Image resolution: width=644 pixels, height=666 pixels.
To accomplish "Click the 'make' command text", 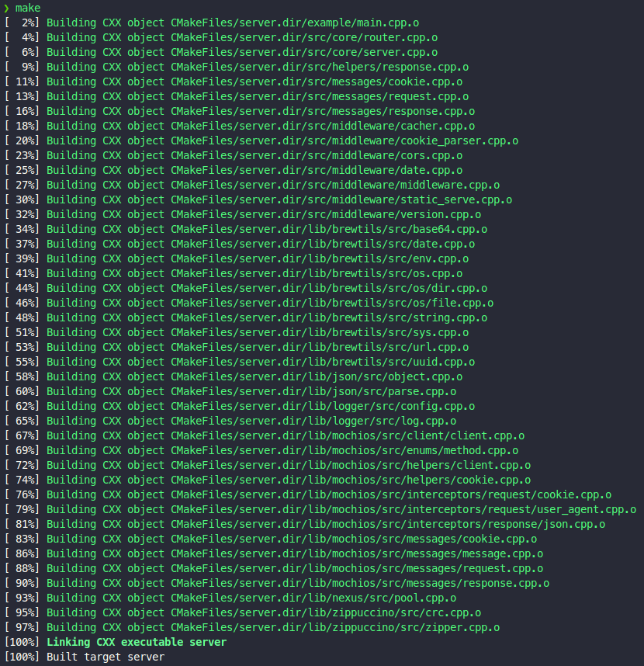I will 28,8.
